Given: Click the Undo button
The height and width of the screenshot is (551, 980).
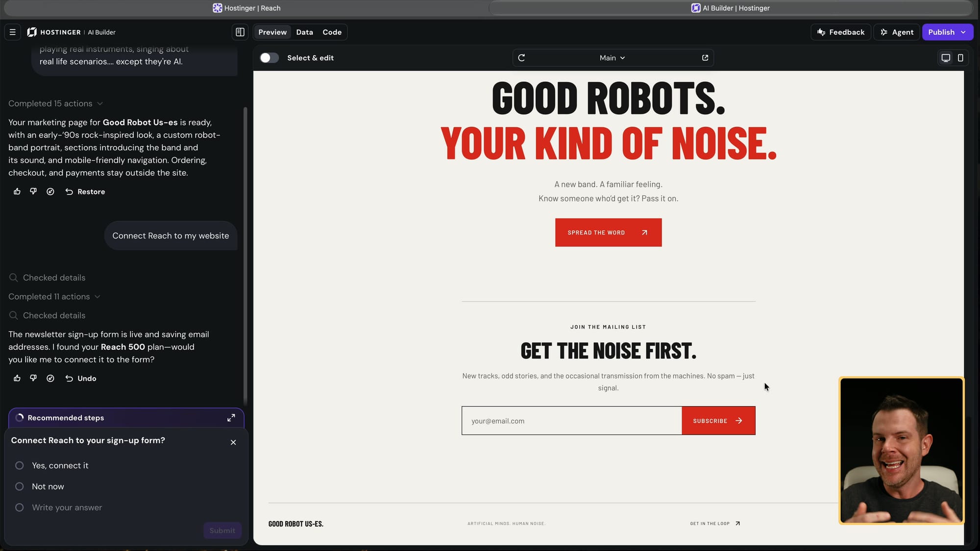Looking at the screenshot, I should coord(81,378).
